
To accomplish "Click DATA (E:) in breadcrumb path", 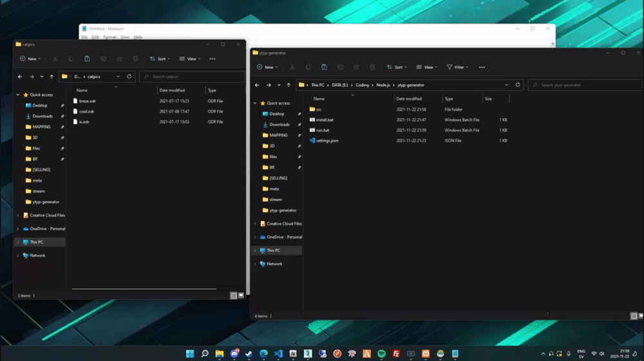I will [x=339, y=85].
